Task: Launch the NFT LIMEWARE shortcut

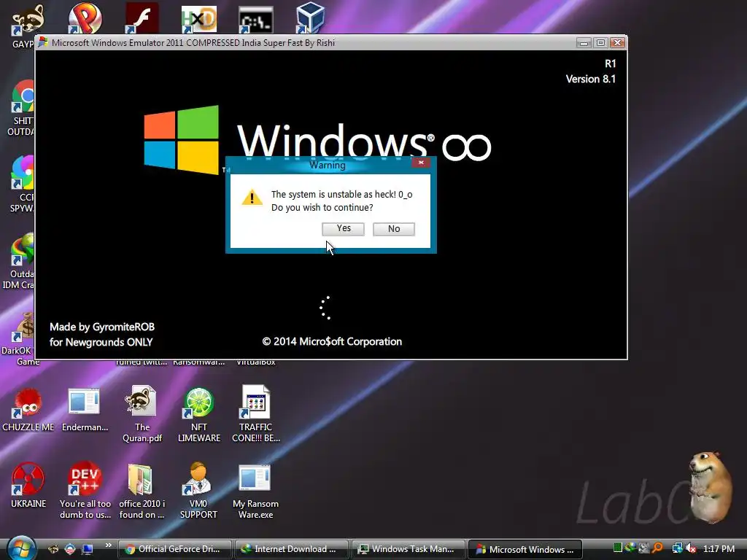Action: (198, 402)
